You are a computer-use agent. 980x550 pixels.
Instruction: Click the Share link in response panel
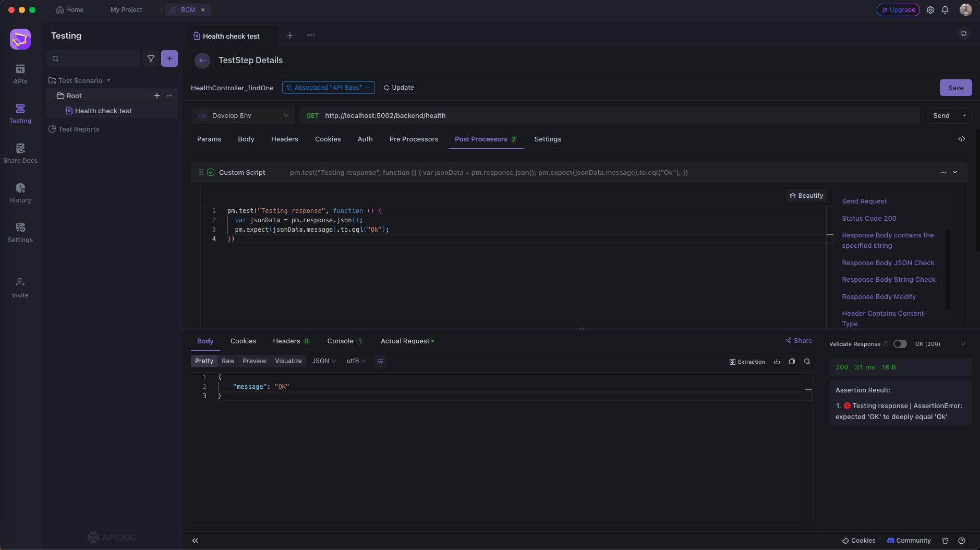coord(799,341)
